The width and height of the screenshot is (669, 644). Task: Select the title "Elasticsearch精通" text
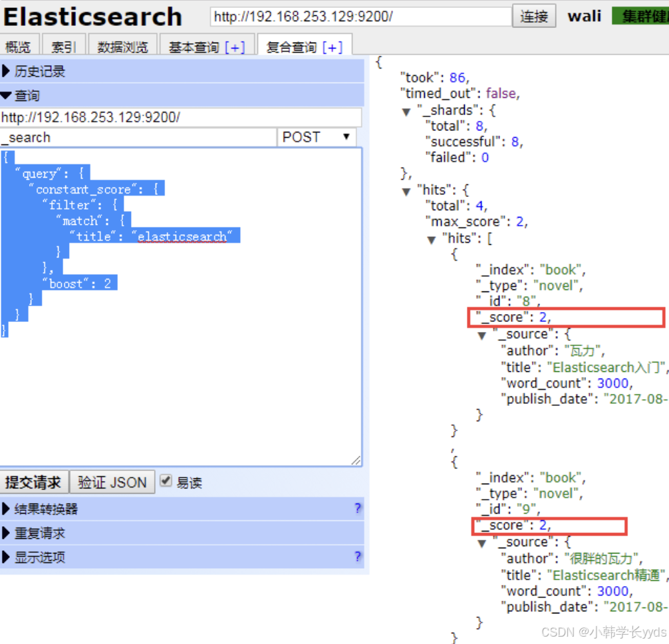point(606,575)
